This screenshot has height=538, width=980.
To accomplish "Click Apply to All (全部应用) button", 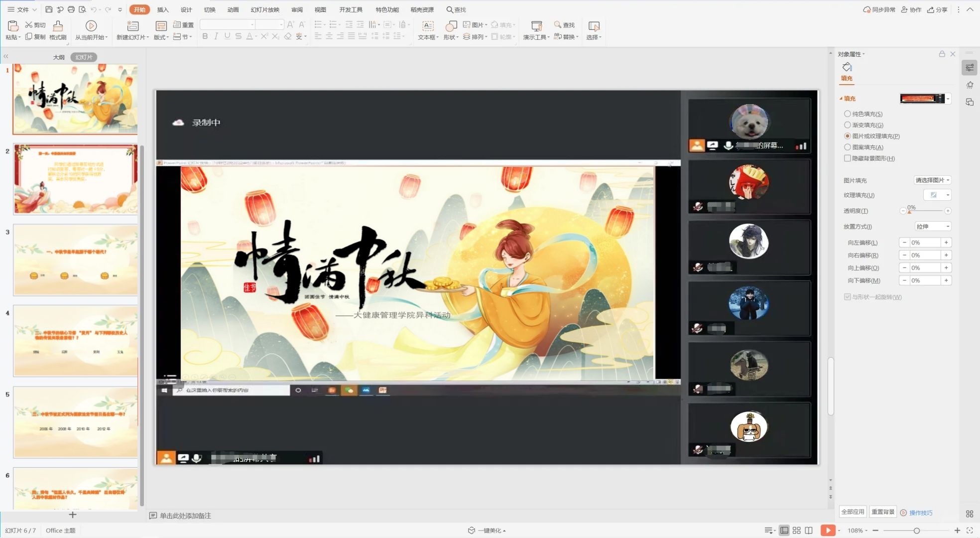I will point(853,512).
